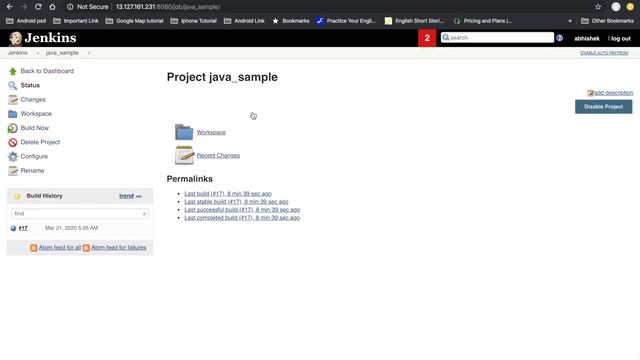Bookmark this page with the star icon
Image resolution: width=640 pixels, height=360 pixels.
coord(598,7)
